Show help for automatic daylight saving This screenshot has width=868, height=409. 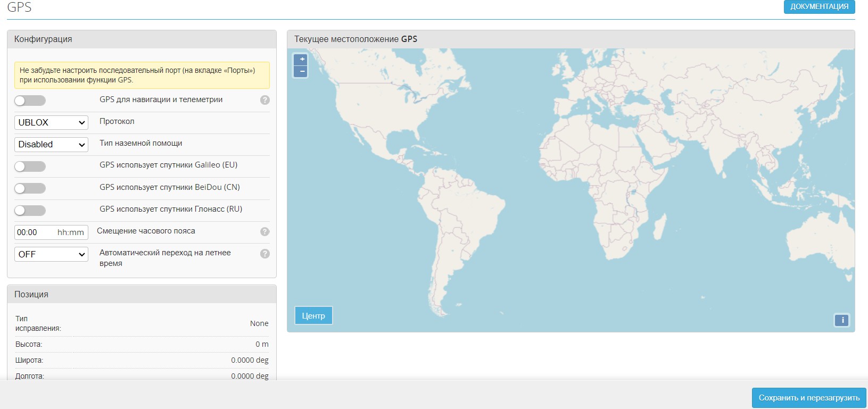(x=264, y=254)
